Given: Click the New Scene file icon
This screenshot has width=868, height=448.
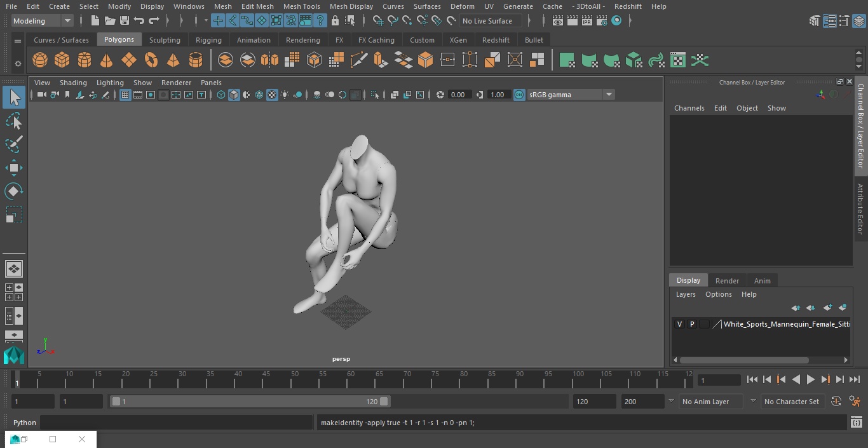Looking at the screenshot, I should point(95,21).
